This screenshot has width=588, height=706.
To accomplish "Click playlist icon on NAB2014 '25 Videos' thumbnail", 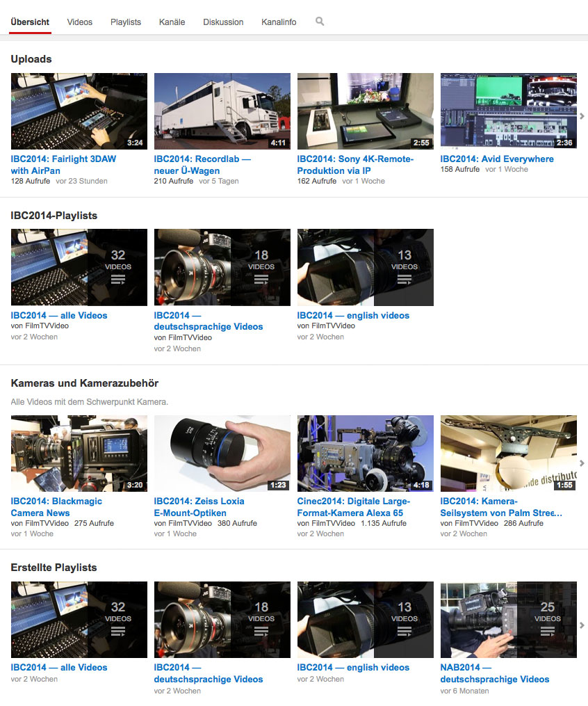I will tap(548, 632).
